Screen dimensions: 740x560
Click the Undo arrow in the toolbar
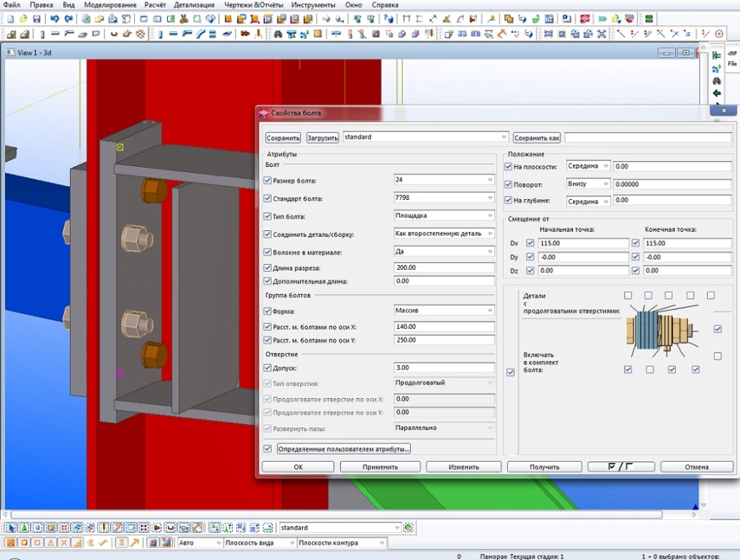55,18
